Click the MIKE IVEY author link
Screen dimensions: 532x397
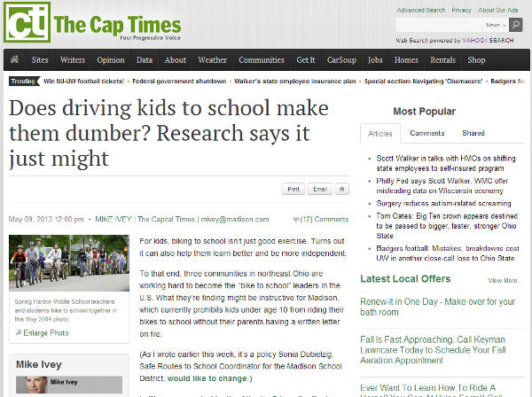point(113,220)
